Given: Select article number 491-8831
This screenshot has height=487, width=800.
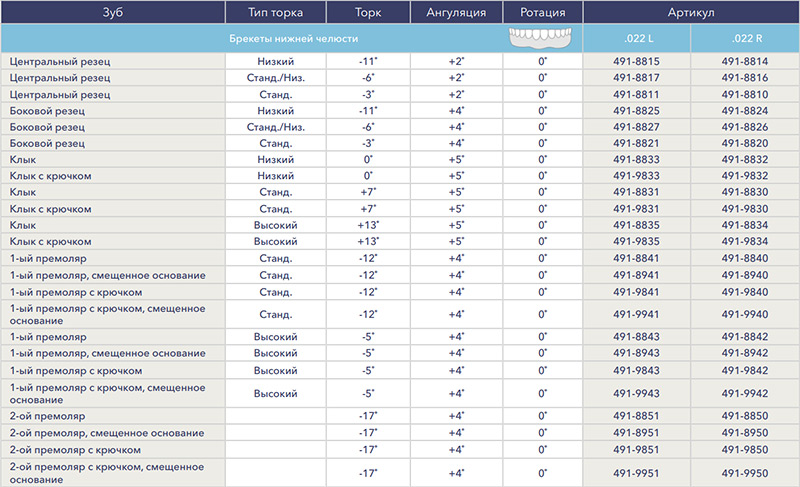Looking at the screenshot, I should point(636,192).
